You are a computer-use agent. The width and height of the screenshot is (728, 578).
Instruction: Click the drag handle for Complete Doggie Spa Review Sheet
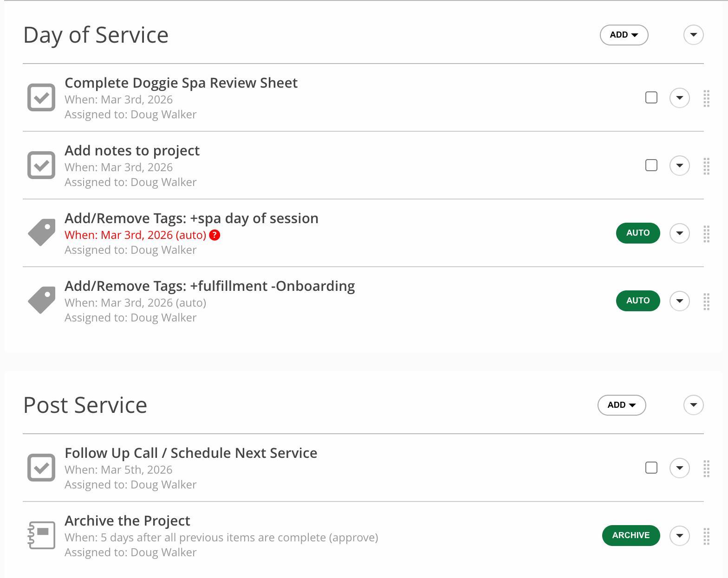[x=706, y=98]
